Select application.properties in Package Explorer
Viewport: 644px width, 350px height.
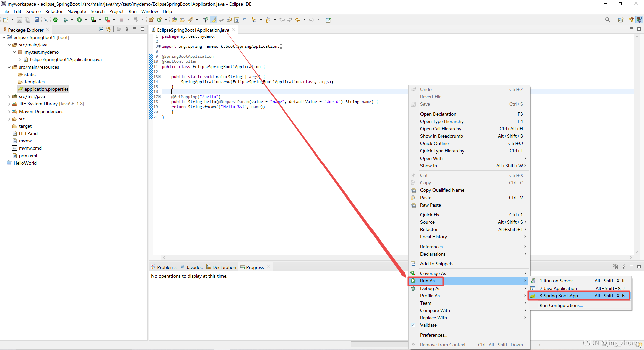[43, 89]
